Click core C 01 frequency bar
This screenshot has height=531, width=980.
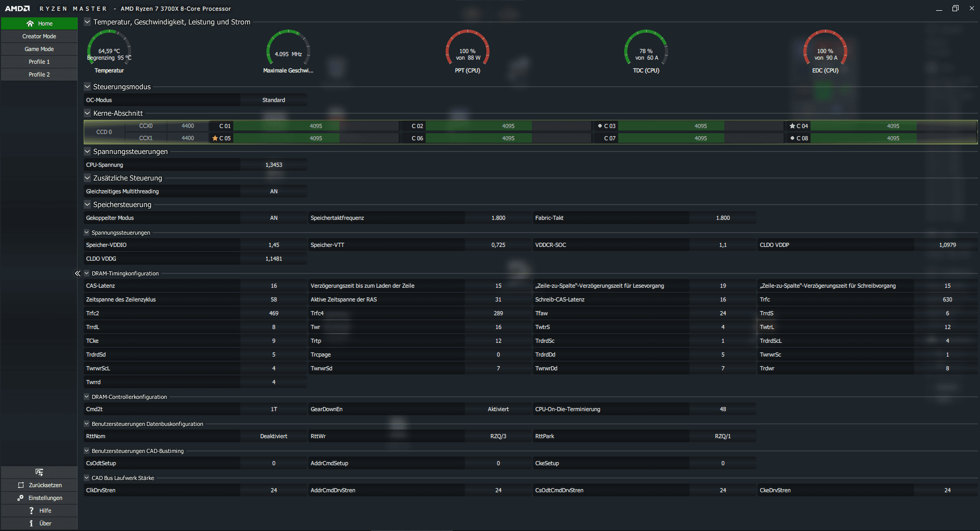point(316,126)
